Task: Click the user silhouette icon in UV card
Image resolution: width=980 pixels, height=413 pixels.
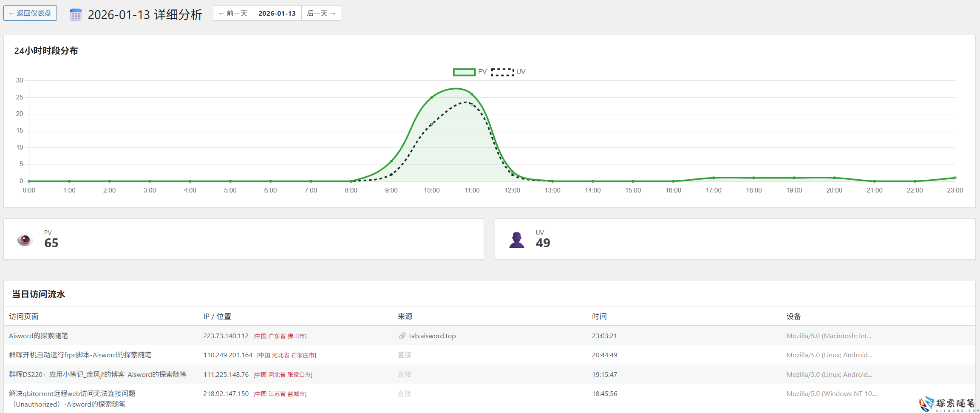Action: pyautogui.click(x=516, y=240)
